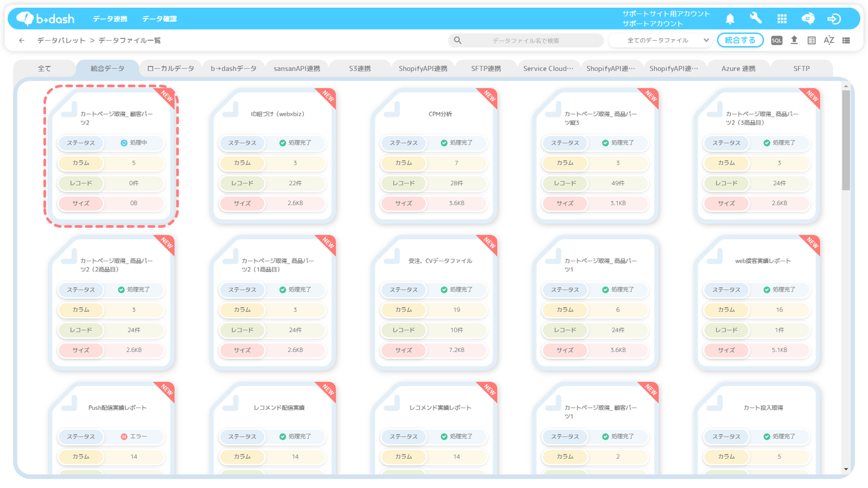Switch to the 全て tab

pos(44,69)
